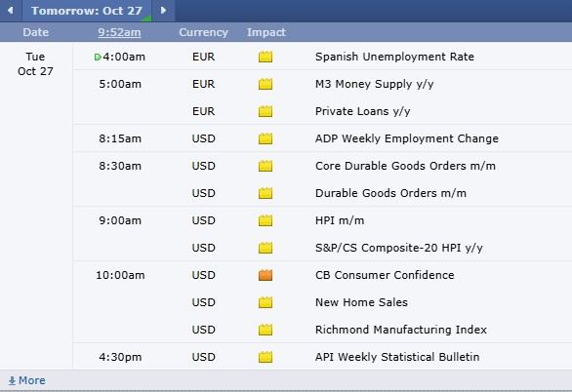Open the ADP Weekly Employment Change event

(407, 138)
